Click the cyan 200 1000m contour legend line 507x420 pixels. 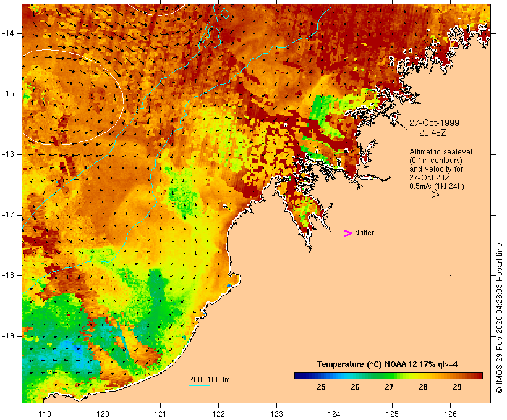200,385
